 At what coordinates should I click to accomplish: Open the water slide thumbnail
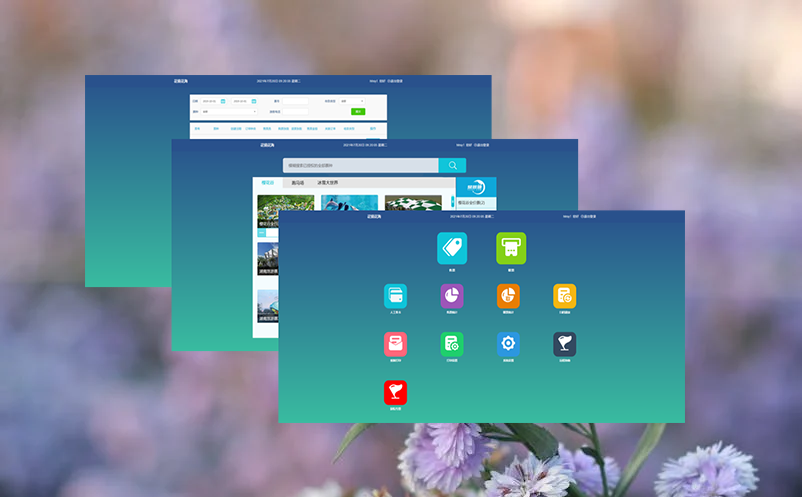349,202
